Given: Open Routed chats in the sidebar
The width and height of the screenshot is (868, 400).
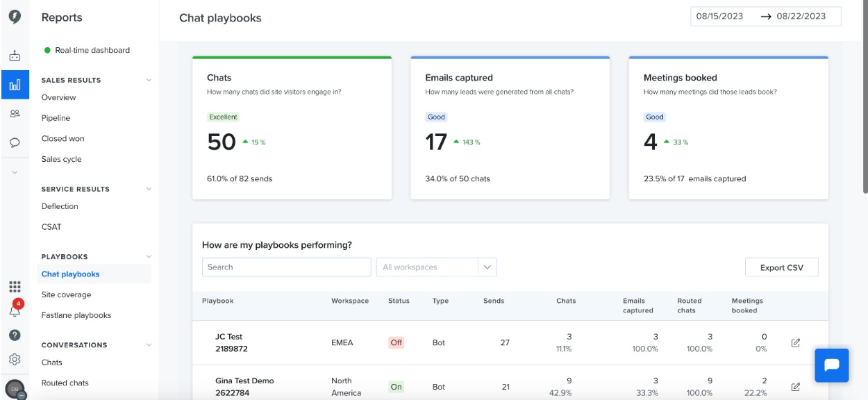Looking at the screenshot, I should point(65,383).
